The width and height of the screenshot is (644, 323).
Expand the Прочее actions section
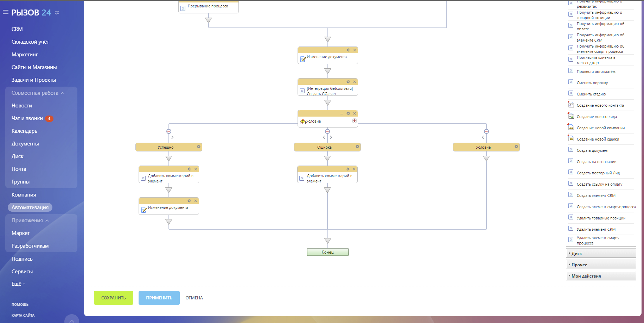coord(579,265)
